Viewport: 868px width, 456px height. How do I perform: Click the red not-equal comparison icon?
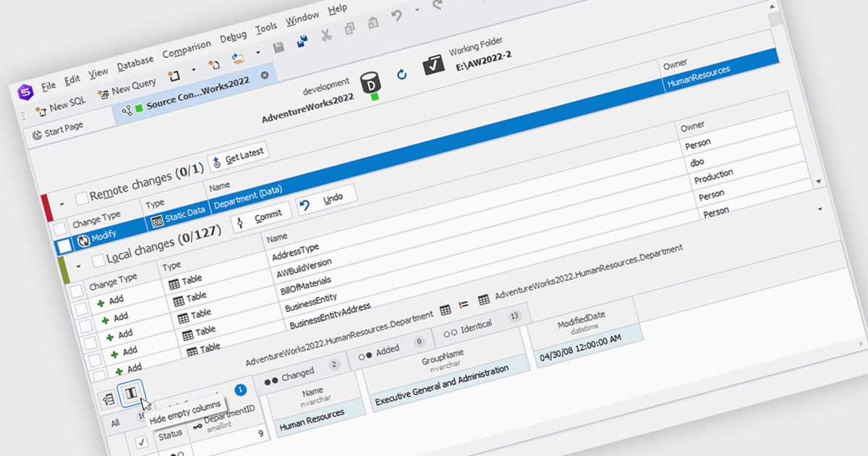464,305
